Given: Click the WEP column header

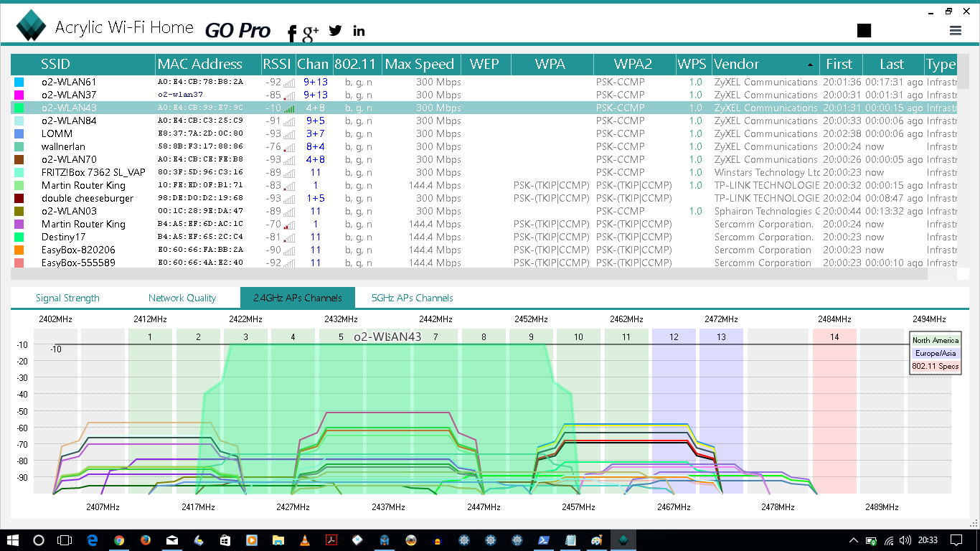Looking at the screenshot, I should point(485,65).
